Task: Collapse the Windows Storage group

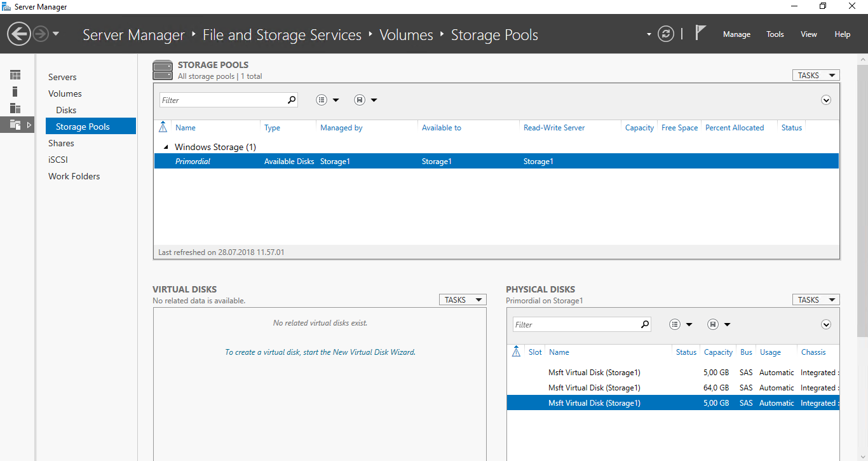Action: click(166, 147)
